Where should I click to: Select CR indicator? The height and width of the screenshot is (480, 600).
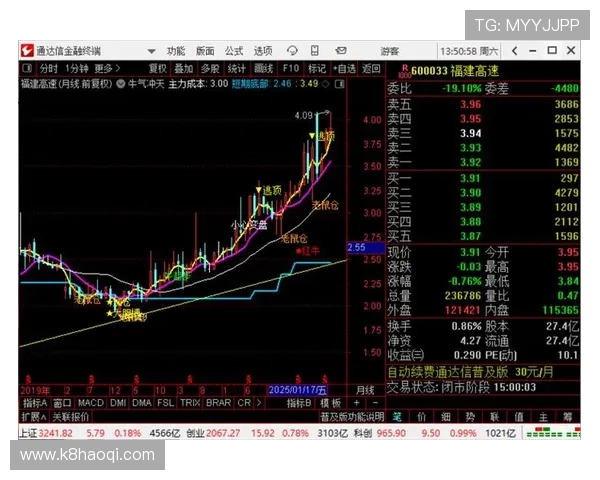(x=244, y=403)
